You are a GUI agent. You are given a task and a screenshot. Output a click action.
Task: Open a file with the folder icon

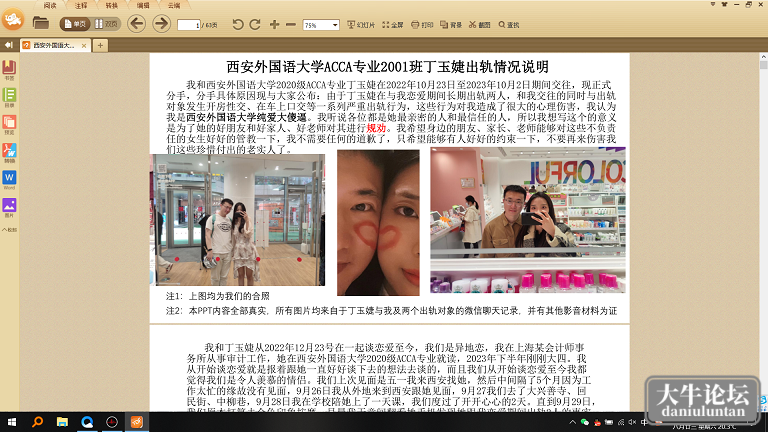(41, 23)
